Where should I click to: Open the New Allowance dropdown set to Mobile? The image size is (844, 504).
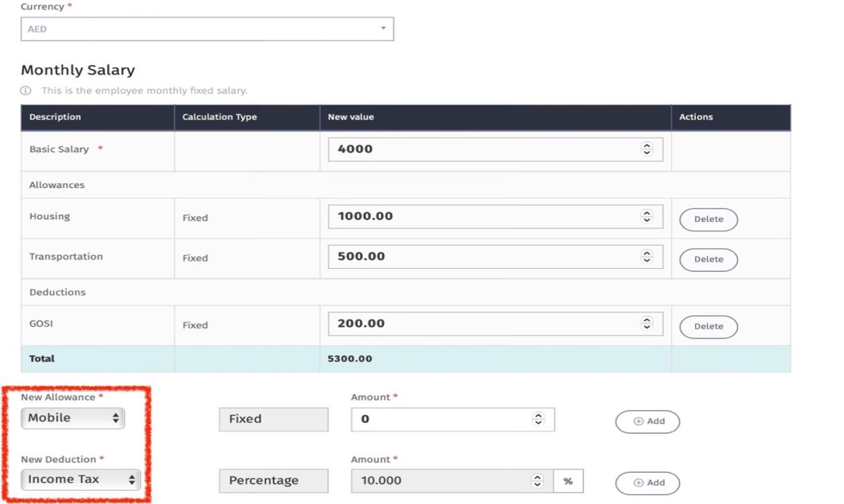[73, 418]
